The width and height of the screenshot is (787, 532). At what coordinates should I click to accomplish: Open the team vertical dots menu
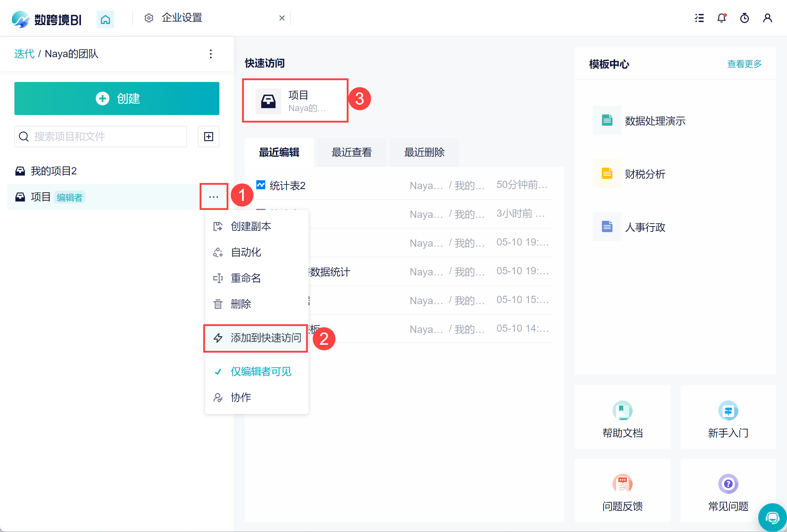point(211,54)
